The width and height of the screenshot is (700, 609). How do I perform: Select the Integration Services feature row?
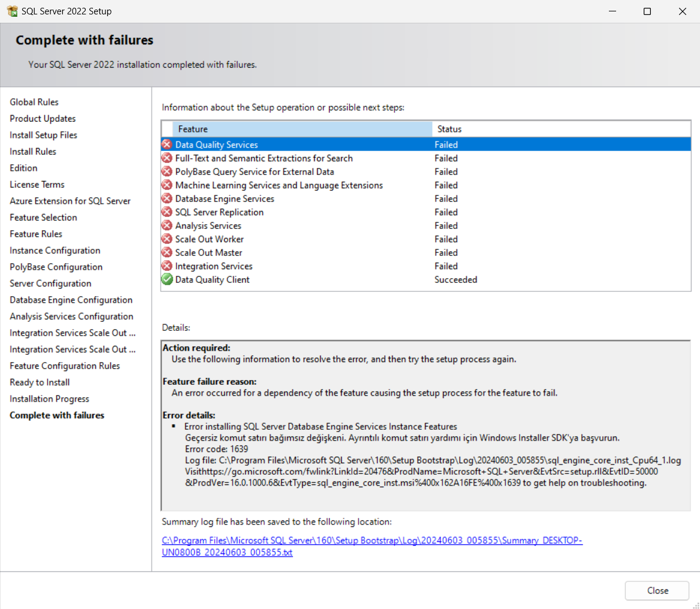pyautogui.click(x=426, y=266)
